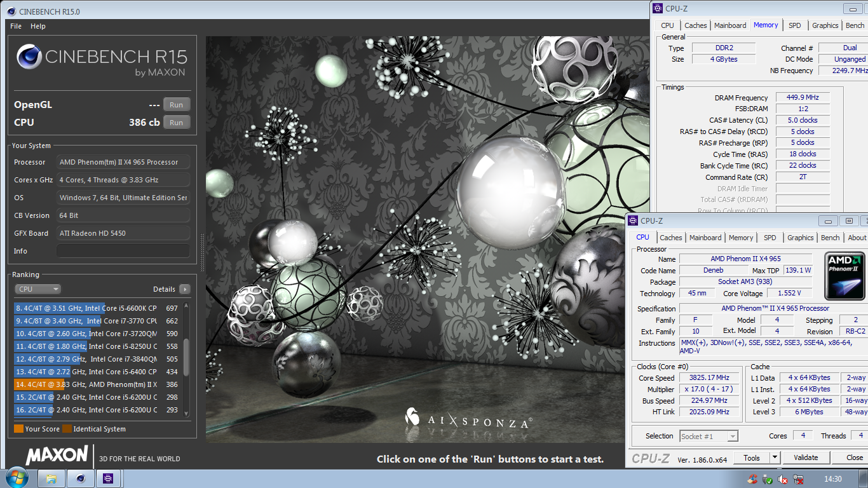Open the Bench tab in front CPU-Z window
868x488 pixels.
[831, 238]
